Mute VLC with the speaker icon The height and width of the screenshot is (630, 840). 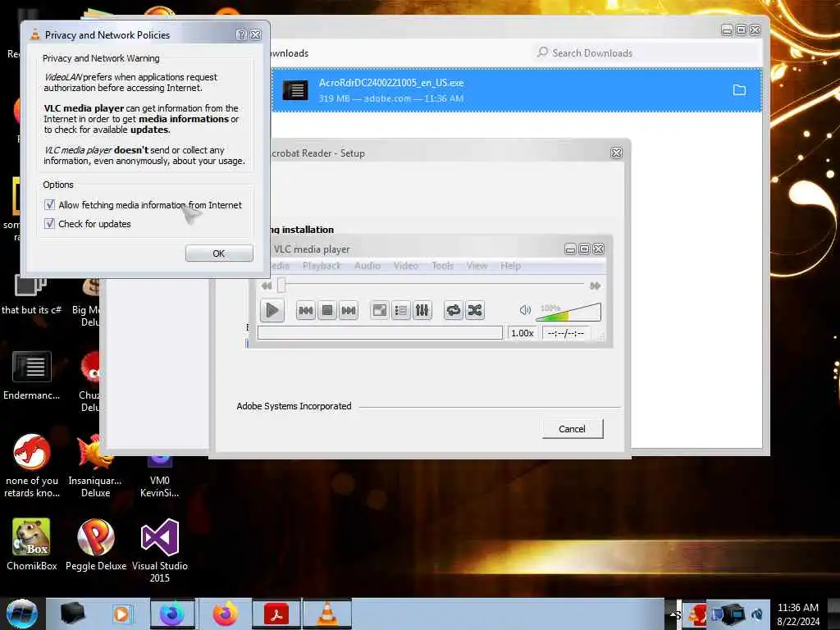pyautogui.click(x=525, y=310)
